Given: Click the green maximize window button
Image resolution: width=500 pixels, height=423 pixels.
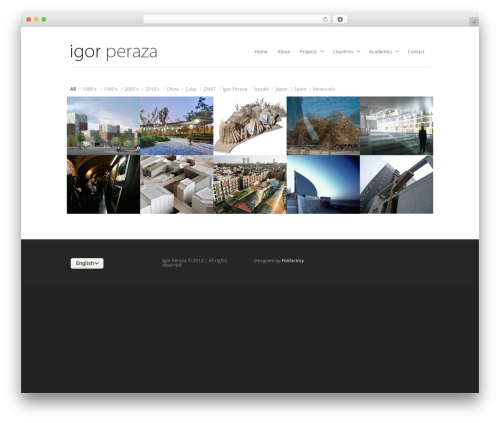Looking at the screenshot, I should [x=44, y=19].
